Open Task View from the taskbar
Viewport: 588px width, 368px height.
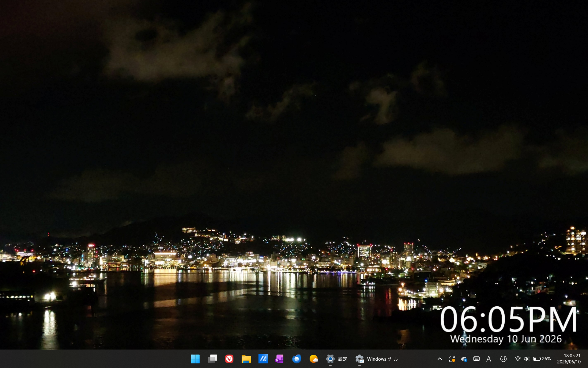click(212, 359)
